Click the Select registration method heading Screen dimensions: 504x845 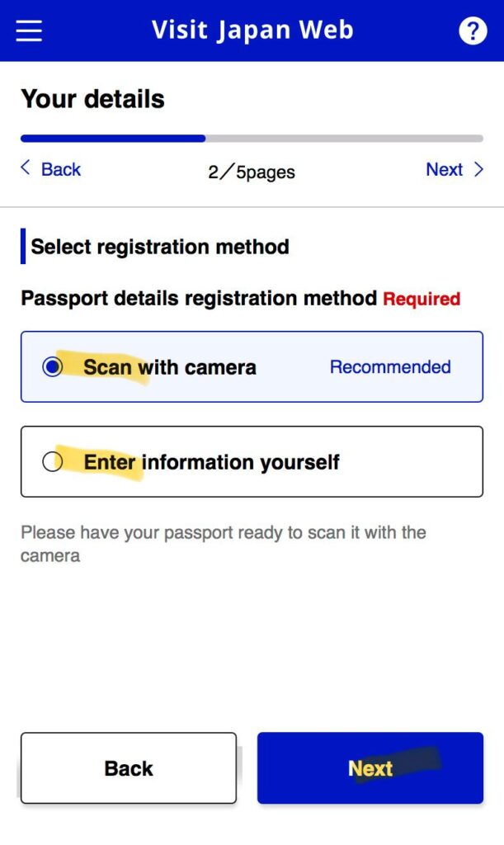160,247
